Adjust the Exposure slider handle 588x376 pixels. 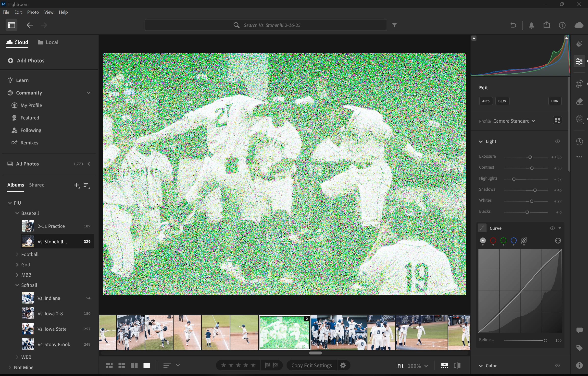(530, 157)
